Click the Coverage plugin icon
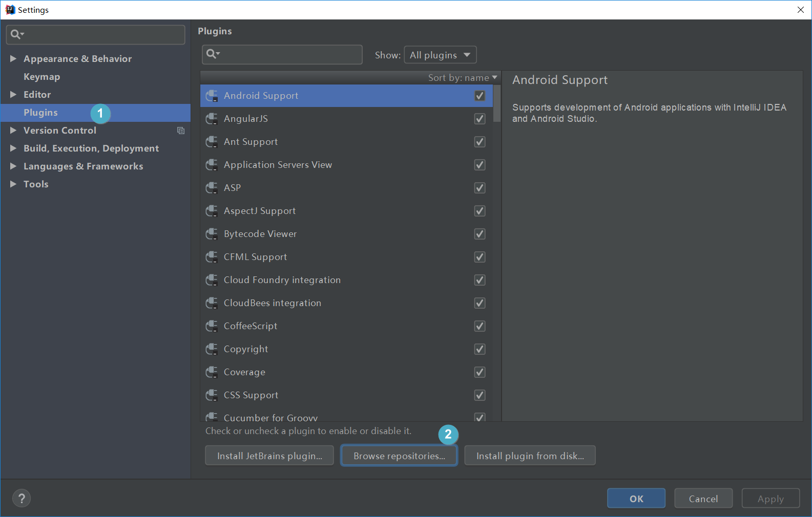Viewport: 812px width, 517px height. 212,372
